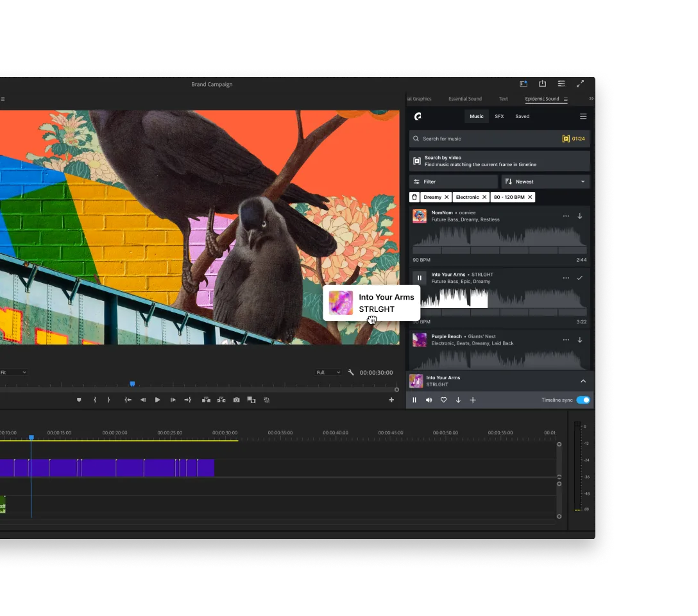This screenshot has width=698, height=616.
Task: Remove the 80 - 120 BPM filter tag
Action: tap(530, 197)
